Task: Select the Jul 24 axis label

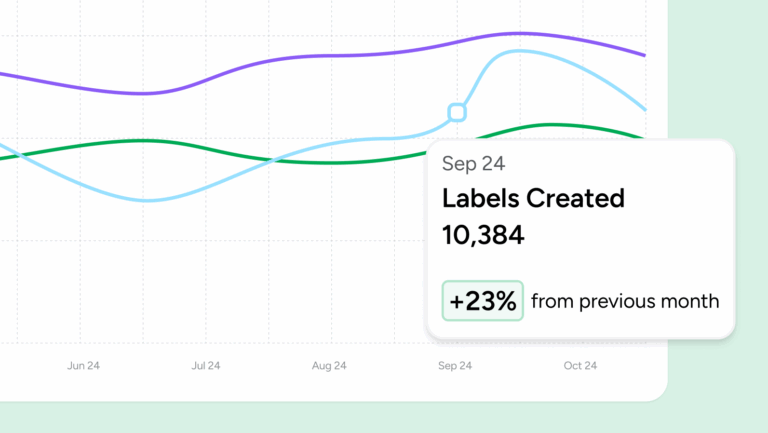Action: point(207,366)
